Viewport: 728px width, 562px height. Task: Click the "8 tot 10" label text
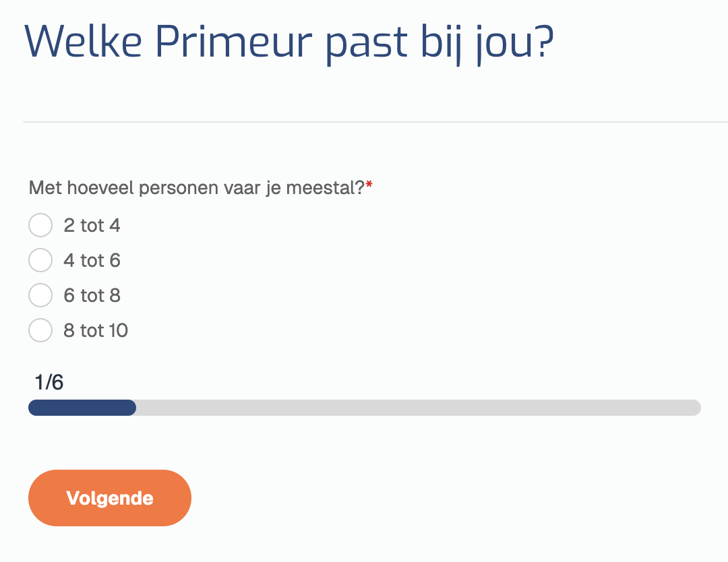pyautogui.click(x=96, y=331)
